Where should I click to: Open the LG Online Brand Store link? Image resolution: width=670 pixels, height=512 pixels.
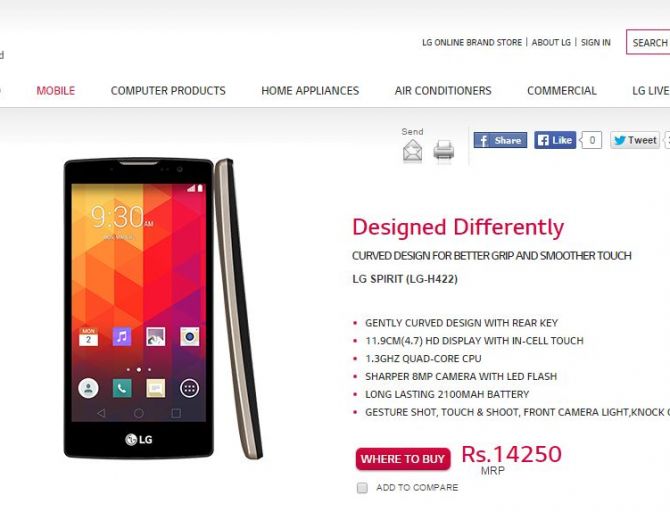(472, 42)
